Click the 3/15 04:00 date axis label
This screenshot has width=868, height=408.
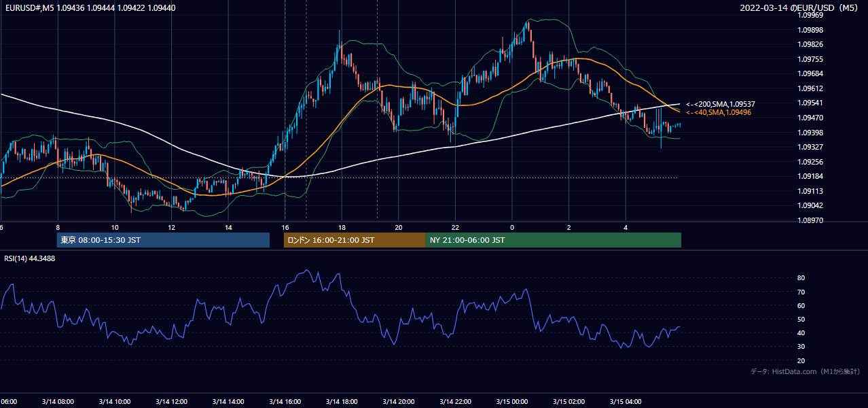pos(626,401)
